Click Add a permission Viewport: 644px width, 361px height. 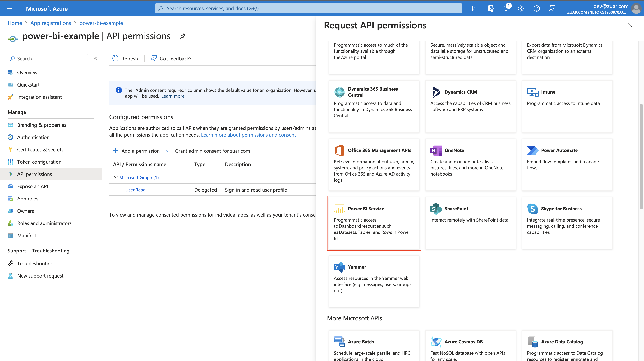point(136,151)
